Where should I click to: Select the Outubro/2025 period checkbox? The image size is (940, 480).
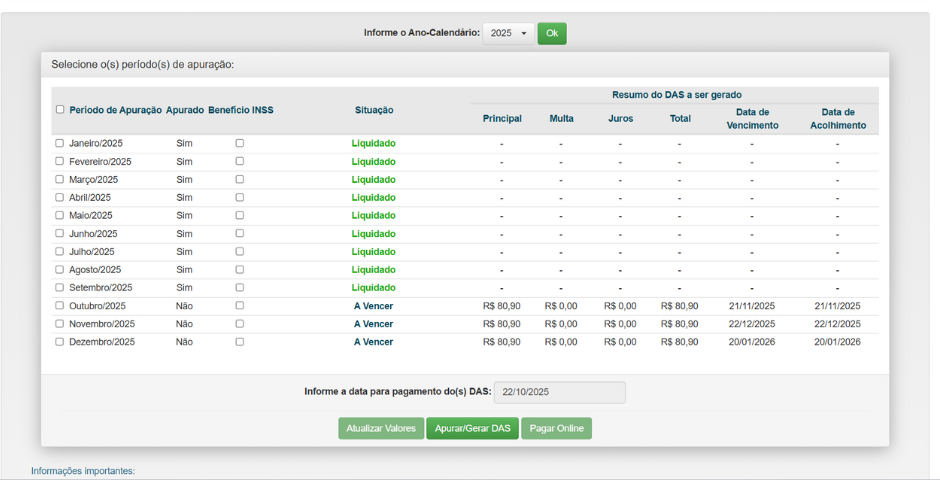60,306
